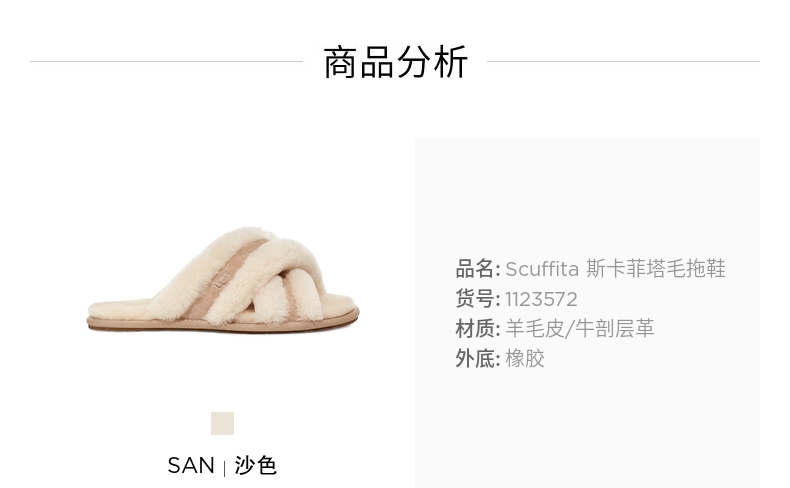This screenshot has width=790, height=488.
Task: Click the 沙色 color name text
Action: pyautogui.click(x=255, y=465)
